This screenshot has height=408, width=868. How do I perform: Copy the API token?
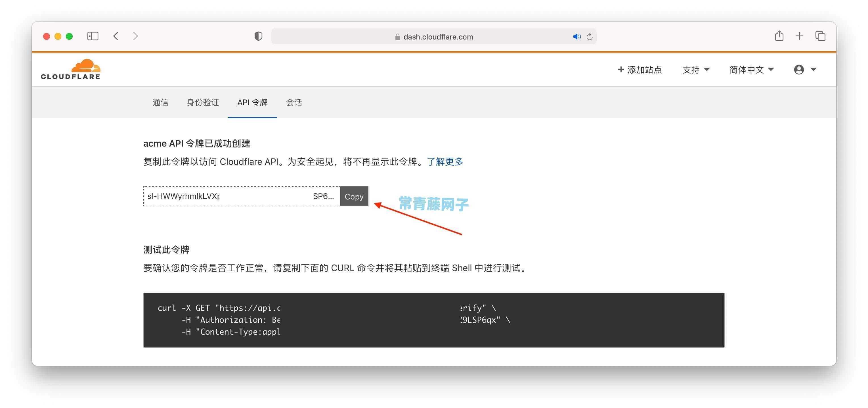[354, 196]
